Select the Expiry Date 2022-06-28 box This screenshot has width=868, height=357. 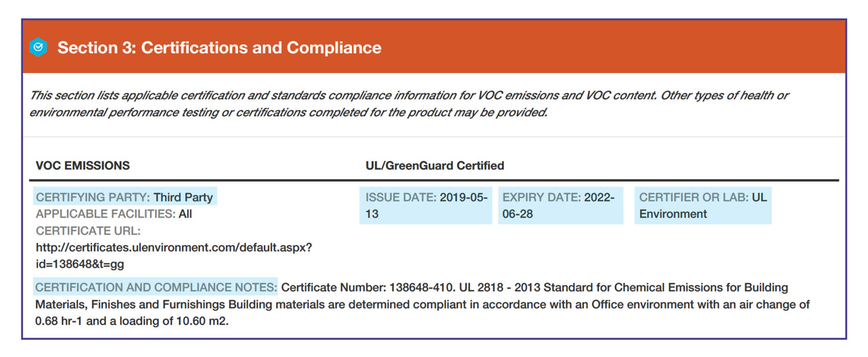coord(560,205)
